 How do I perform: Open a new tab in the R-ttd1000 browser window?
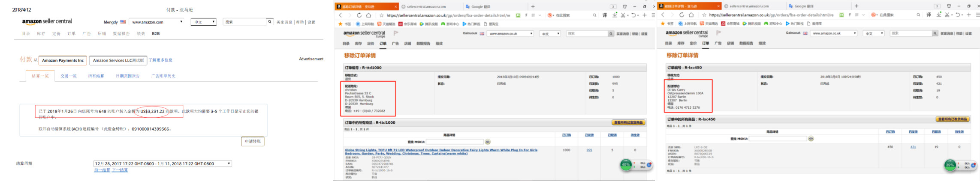tap(533, 6)
